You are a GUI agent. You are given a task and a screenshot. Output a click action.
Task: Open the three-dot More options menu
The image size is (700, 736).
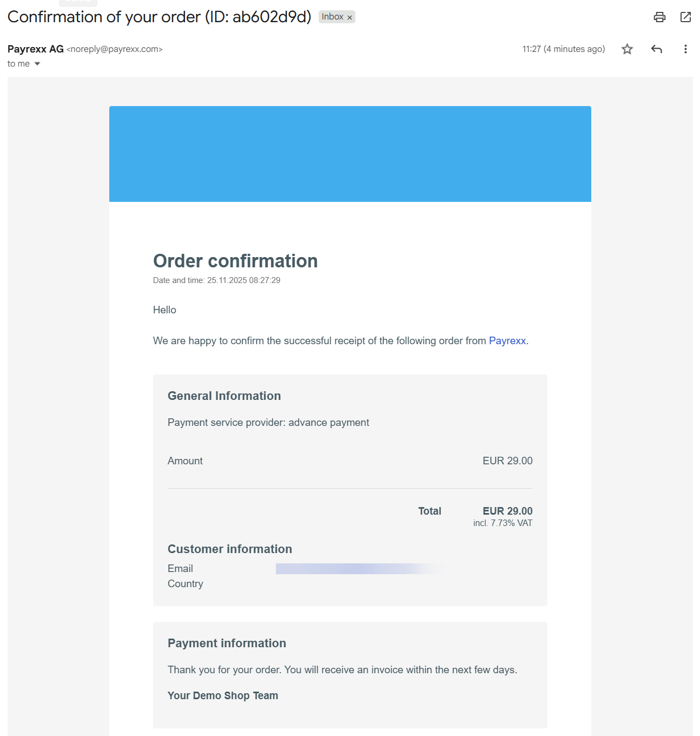click(685, 49)
